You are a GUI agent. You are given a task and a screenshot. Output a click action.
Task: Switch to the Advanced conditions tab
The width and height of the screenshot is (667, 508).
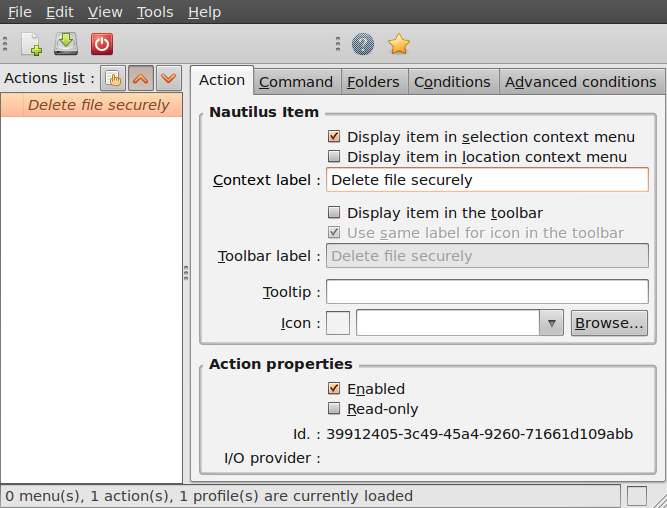pyautogui.click(x=580, y=82)
